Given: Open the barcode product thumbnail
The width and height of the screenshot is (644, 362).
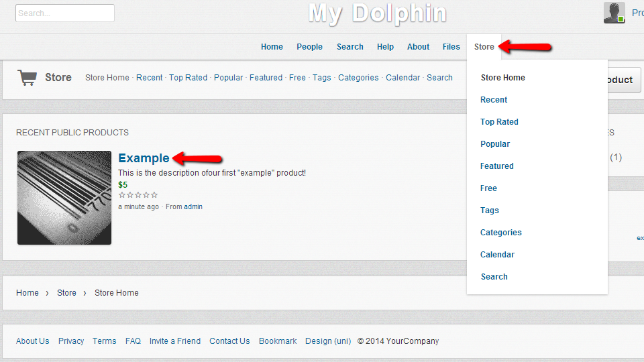Looking at the screenshot, I should pos(64,198).
